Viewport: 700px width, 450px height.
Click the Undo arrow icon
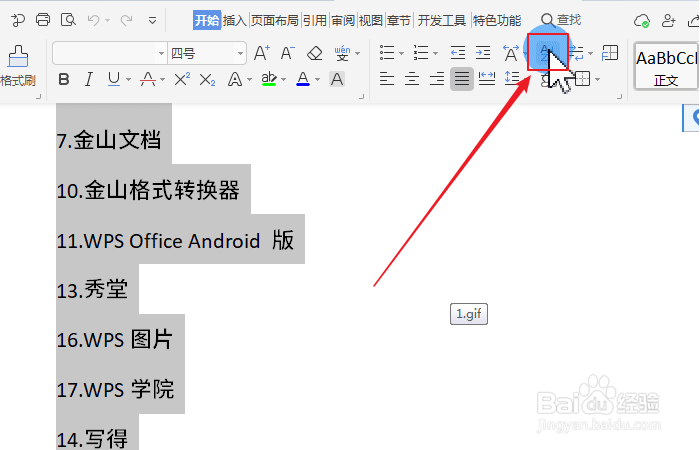coord(93,20)
